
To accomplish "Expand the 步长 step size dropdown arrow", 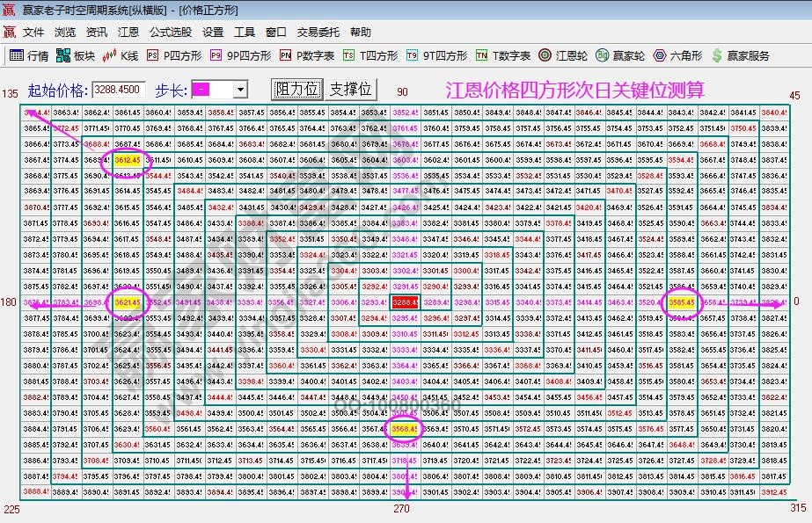I will (x=240, y=90).
